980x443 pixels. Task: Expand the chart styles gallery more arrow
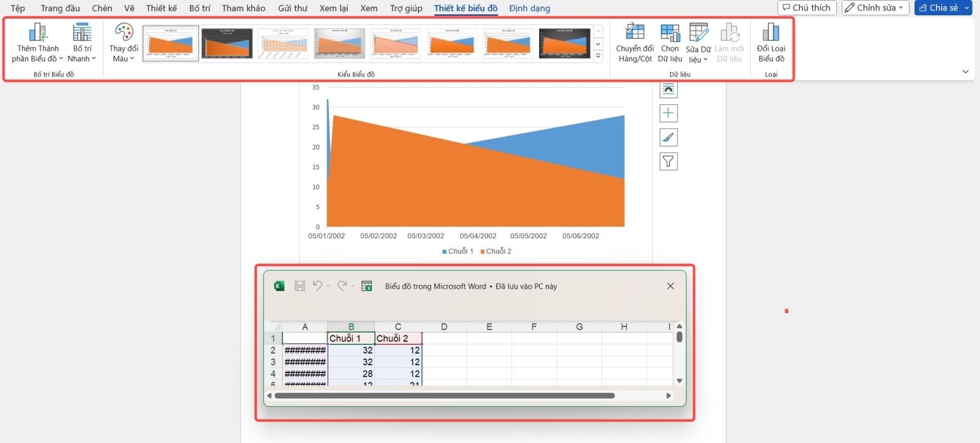tap(598, 56)
